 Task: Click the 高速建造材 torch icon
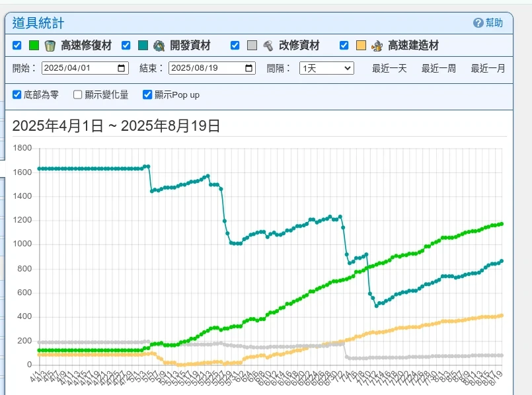(x=377, y=46)
